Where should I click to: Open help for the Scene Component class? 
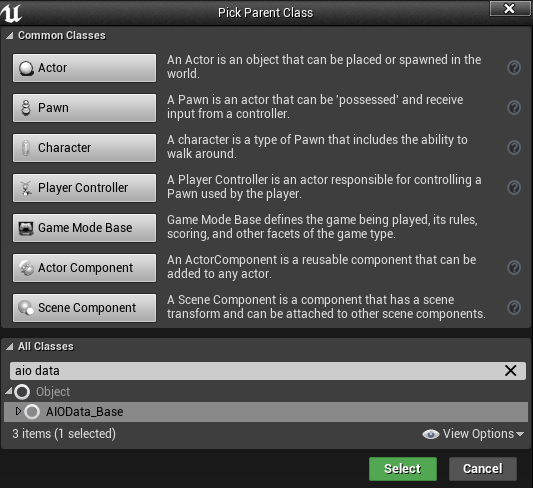[x=514, y=308]
